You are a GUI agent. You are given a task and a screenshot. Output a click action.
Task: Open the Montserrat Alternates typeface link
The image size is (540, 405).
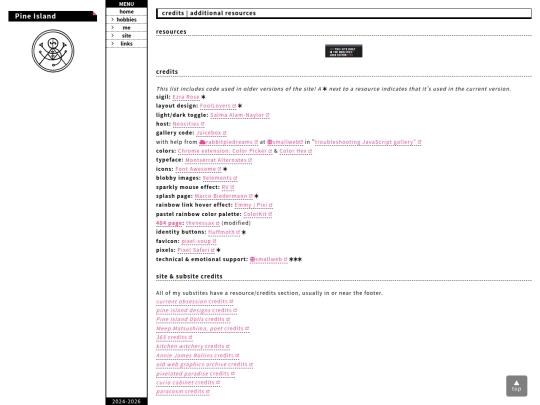click(218, 160)
